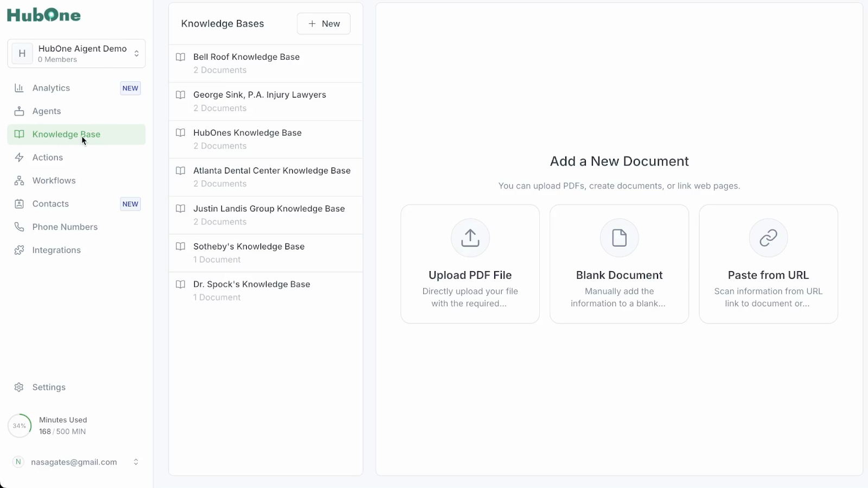Open the Analytics section

(x=76, y=88)
